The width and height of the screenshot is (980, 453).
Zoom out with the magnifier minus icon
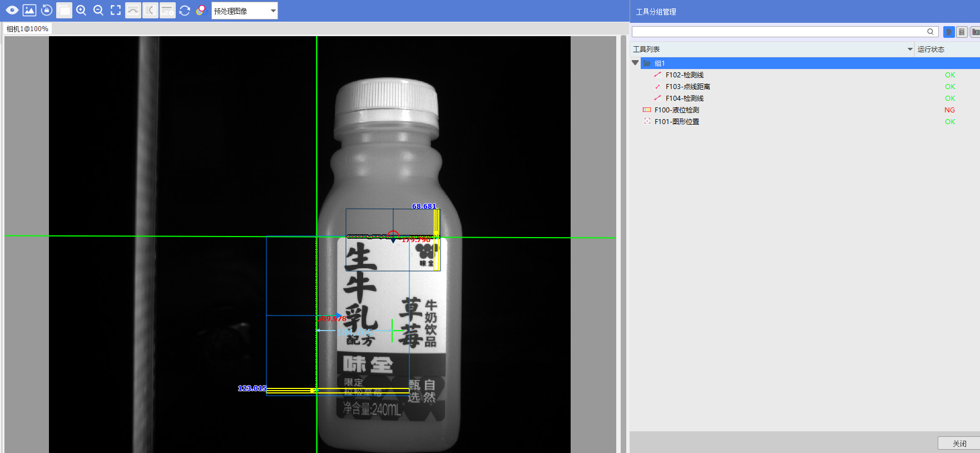[x=98, y=11]
